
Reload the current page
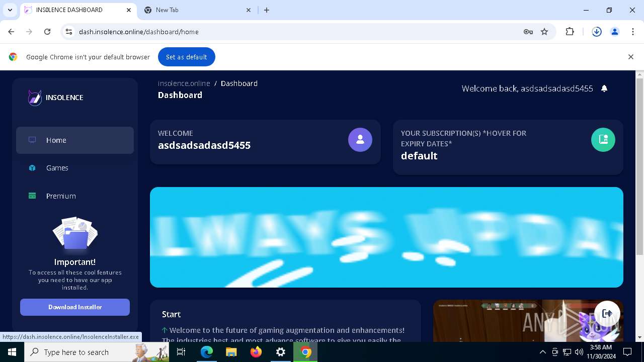click(47, 32)
